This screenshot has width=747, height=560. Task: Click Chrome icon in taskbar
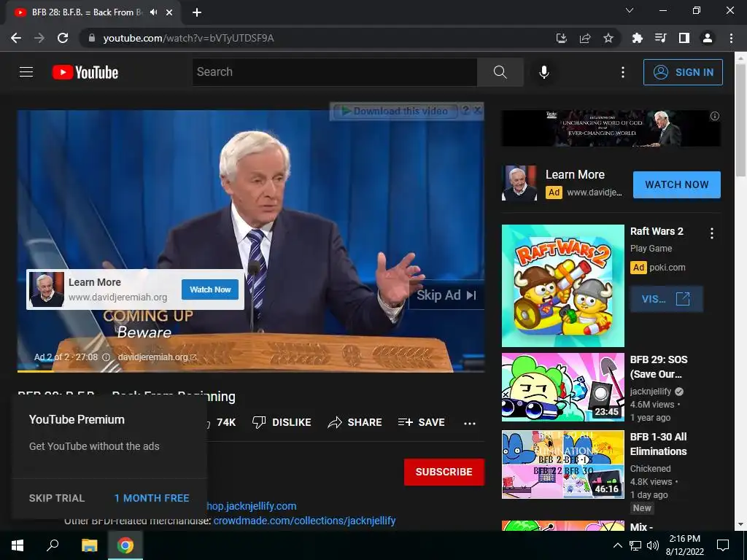click(x=125, y=545)
